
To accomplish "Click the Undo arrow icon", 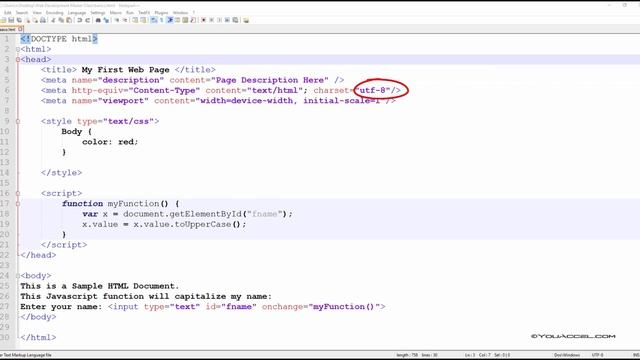I will coord(79,20).
